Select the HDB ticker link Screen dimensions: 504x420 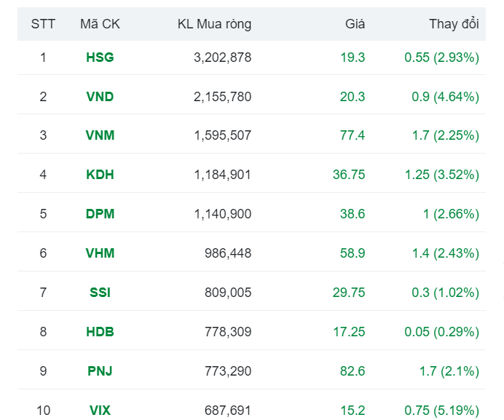(100, 333)
